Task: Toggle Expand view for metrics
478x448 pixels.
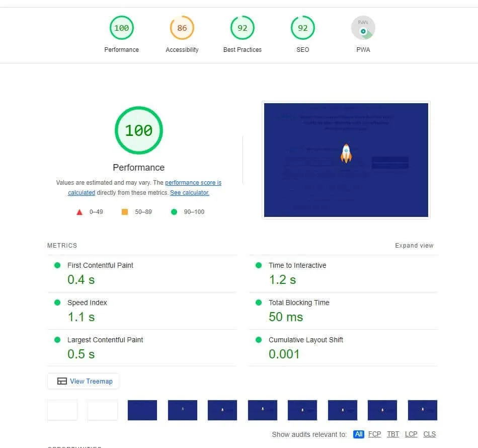Action: coord(414,246)
